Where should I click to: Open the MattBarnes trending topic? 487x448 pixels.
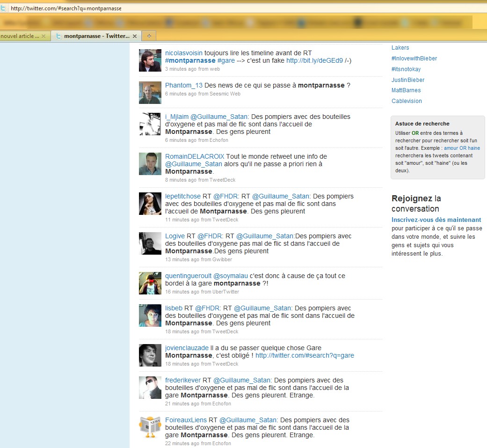(406, 90)
